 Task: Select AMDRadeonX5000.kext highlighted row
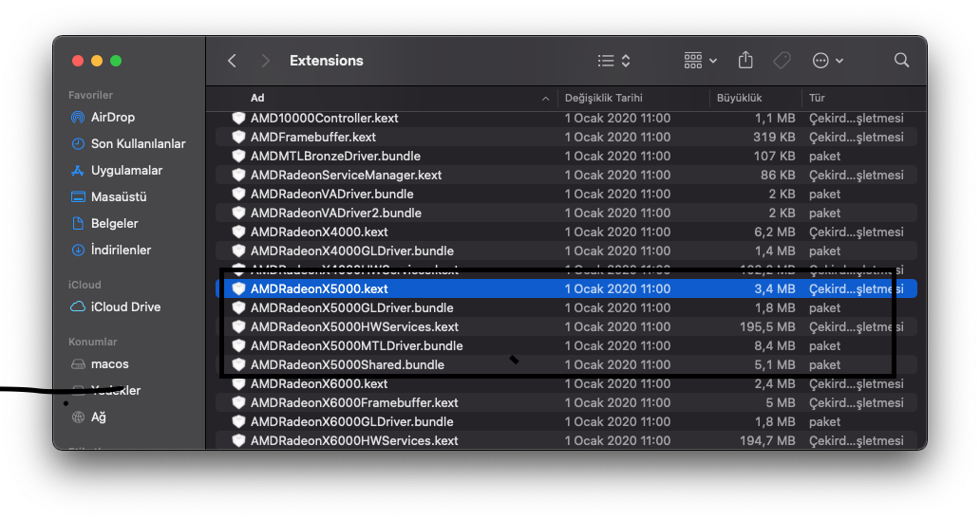[566, 288]
